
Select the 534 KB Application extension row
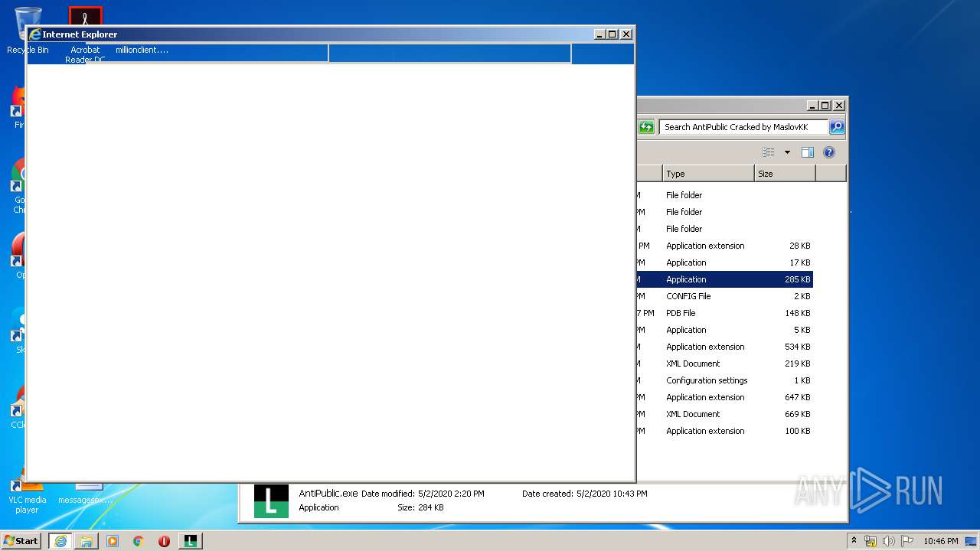[724, 347]
